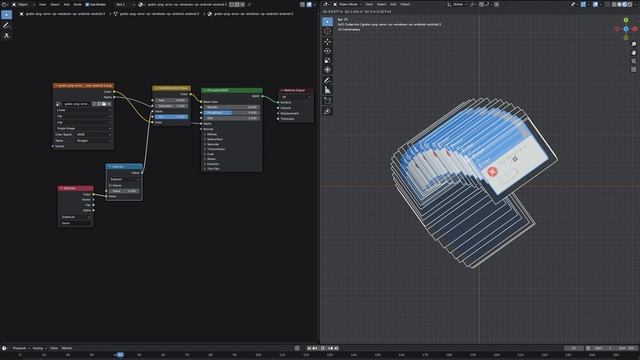640x360 pixels.
Task: Open Linear interpolation dropdown in Image Texture node
Action: (83, 110)
